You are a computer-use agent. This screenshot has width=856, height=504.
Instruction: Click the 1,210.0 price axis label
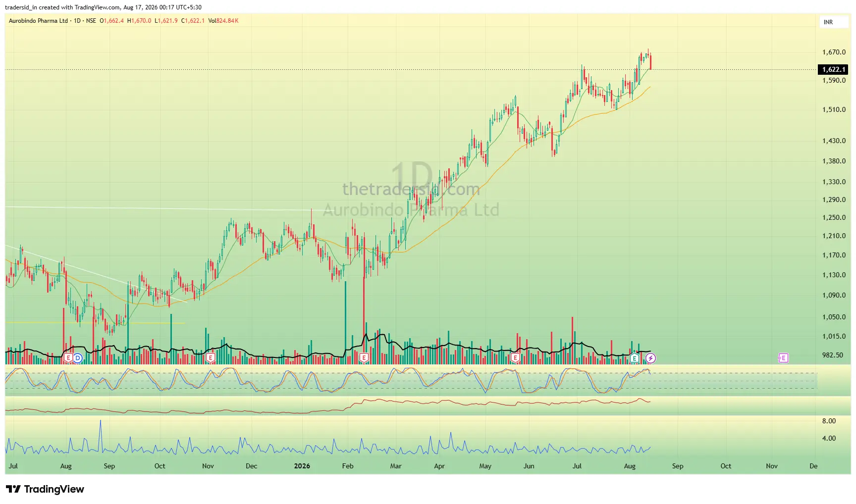coord(834,236)
